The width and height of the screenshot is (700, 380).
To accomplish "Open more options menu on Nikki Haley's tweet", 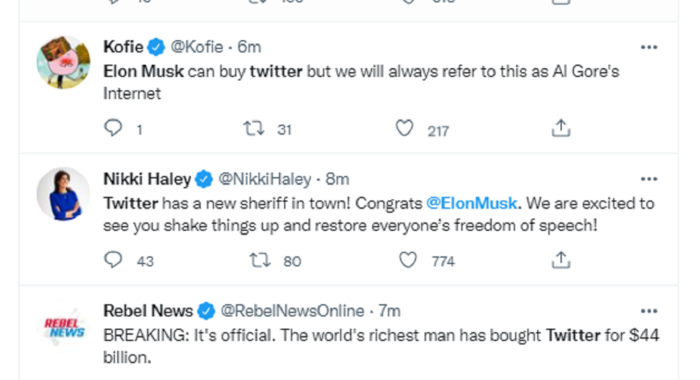I will (x=649, y=179).
